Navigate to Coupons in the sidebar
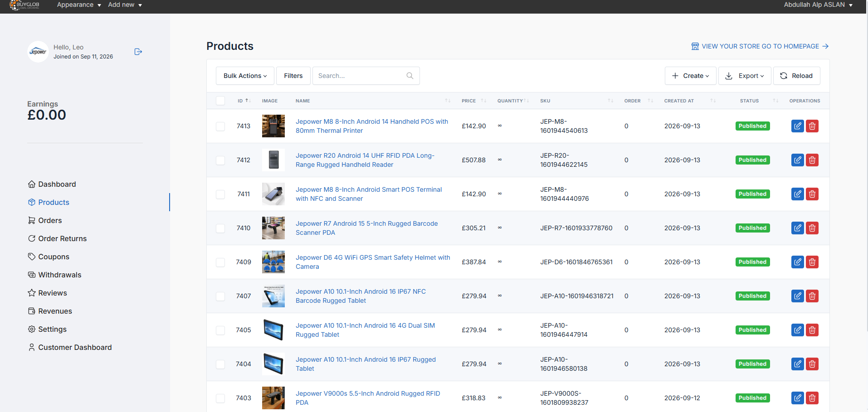The image size is (868, 412). click(x=49, y=257)
